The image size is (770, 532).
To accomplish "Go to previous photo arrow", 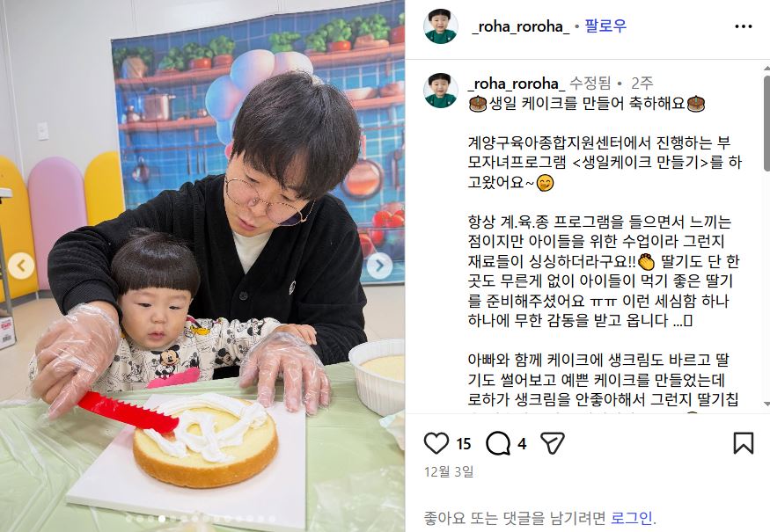I will tap(21, 266).
